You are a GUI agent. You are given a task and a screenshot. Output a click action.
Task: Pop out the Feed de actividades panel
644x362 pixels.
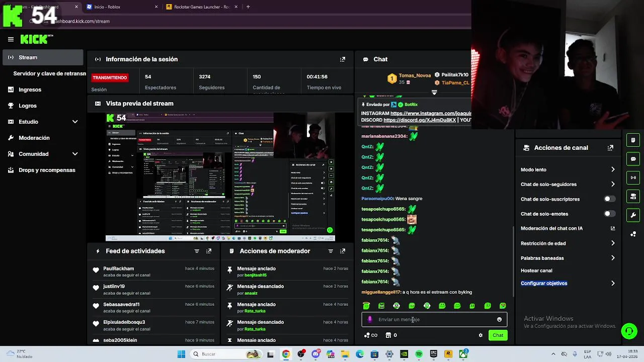tap(209, 251)
